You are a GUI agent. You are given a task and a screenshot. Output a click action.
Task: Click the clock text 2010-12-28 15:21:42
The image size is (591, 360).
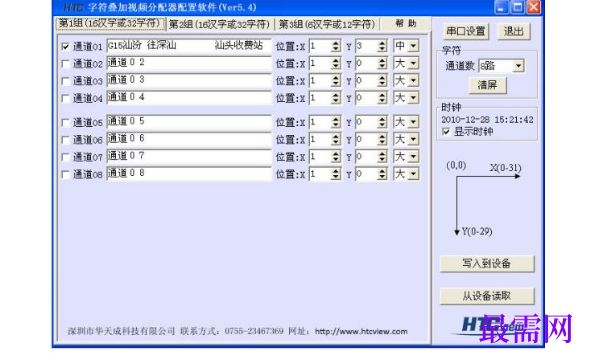click(487, 120)
